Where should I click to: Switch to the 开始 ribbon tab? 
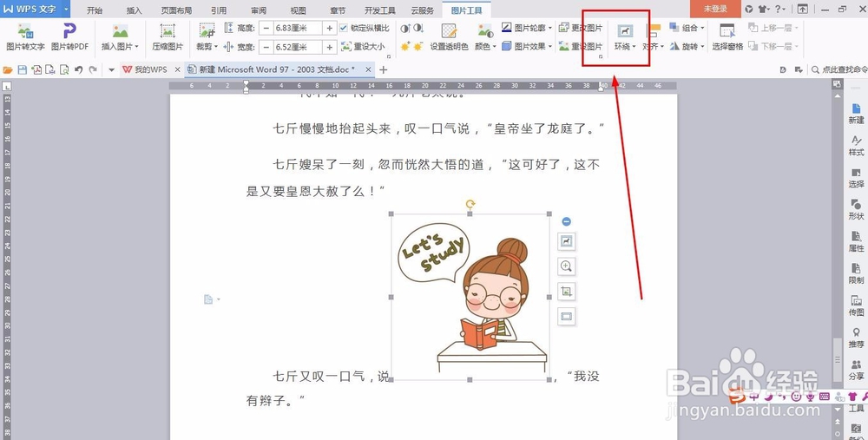95,10
